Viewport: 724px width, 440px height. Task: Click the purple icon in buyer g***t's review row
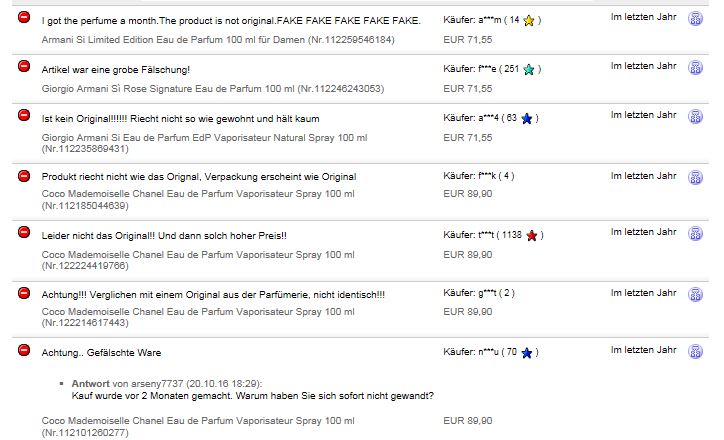pos(696,294)
